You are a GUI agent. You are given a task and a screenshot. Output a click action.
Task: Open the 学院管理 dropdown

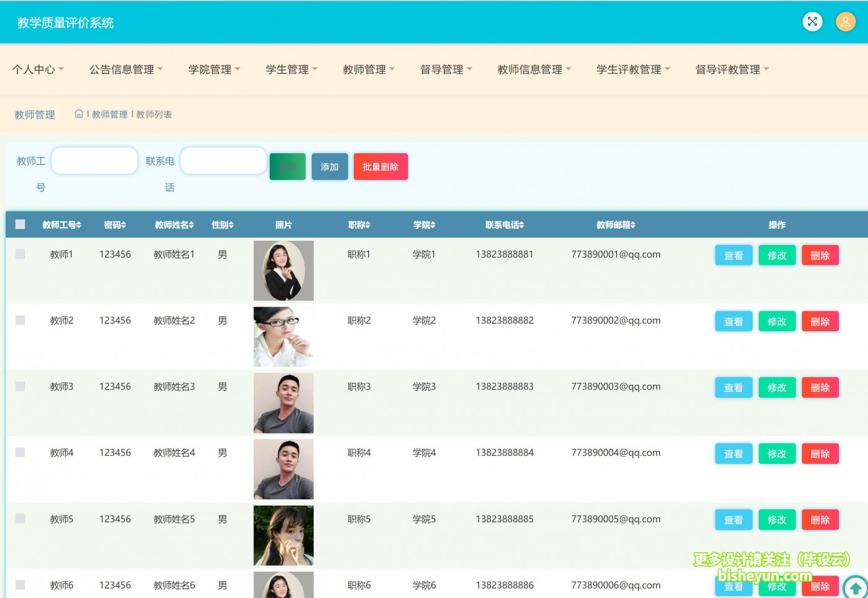(x=213, y=69)
